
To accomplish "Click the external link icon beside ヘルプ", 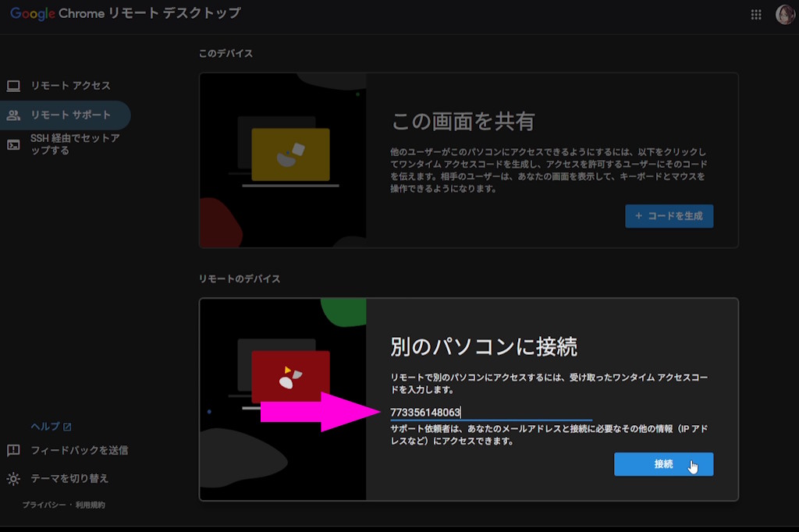I will coord(67,427).
